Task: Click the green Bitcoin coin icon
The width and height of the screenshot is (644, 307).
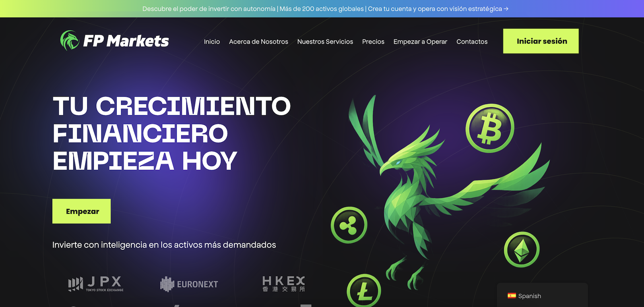Action: [490, 128]
